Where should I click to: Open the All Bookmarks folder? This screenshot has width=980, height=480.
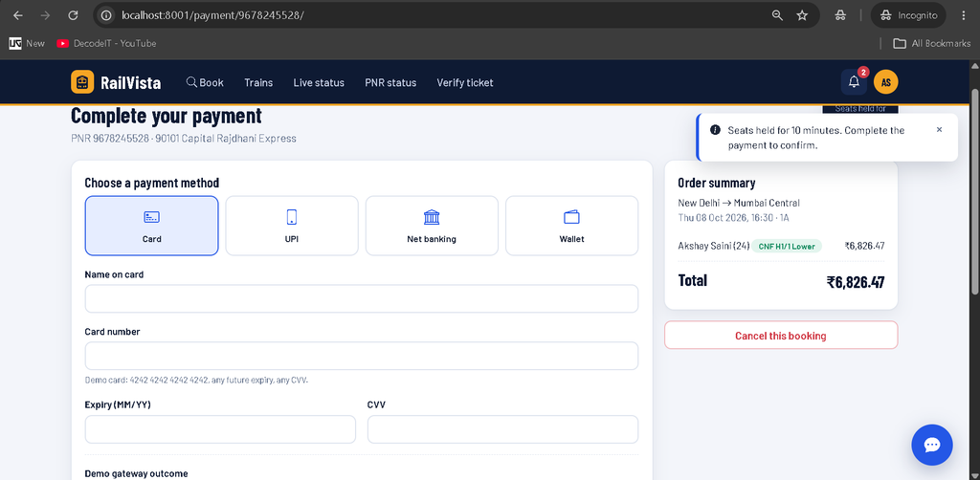(x=932, y=44)
